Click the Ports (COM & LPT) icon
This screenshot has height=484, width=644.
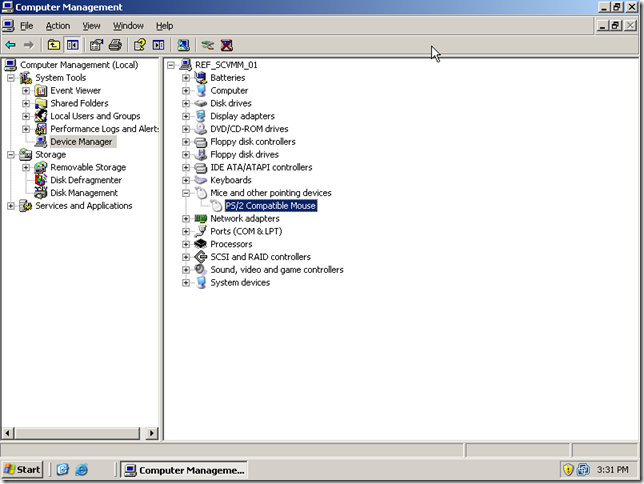[x=201, y=231]
